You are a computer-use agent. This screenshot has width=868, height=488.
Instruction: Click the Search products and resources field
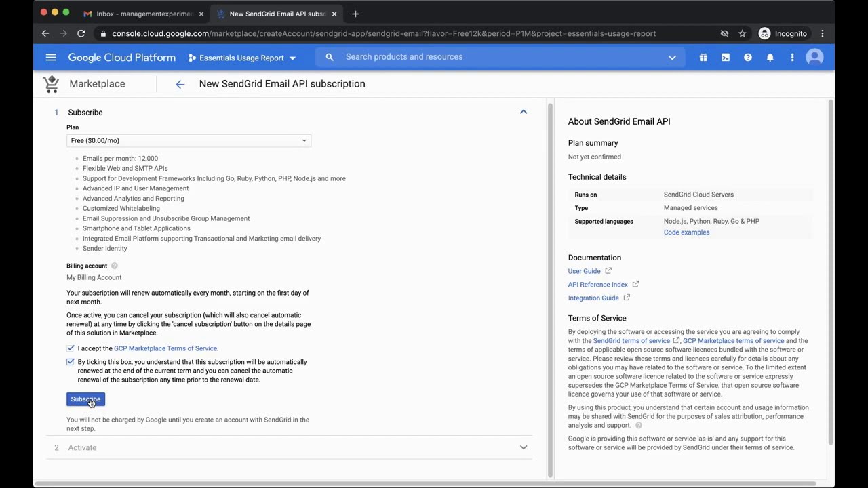[x=502, y=57]
